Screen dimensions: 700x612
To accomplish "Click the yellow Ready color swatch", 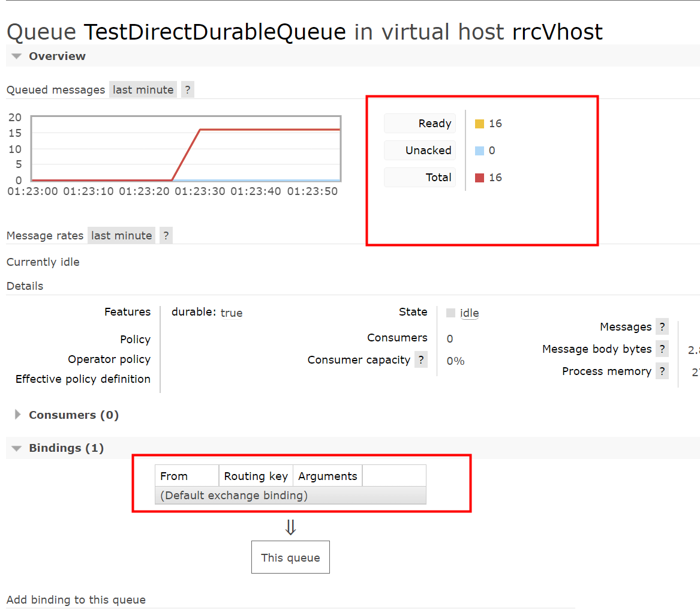I will (479, 124).
